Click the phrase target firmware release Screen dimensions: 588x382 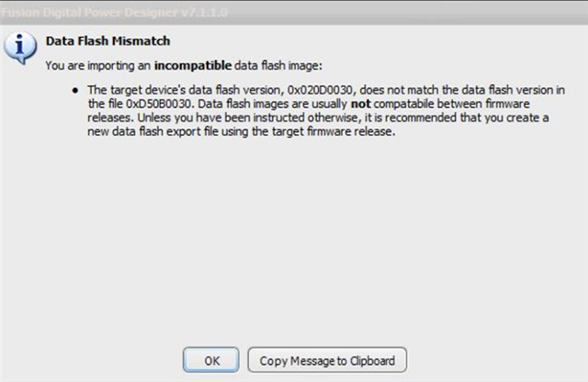[334, 131]
